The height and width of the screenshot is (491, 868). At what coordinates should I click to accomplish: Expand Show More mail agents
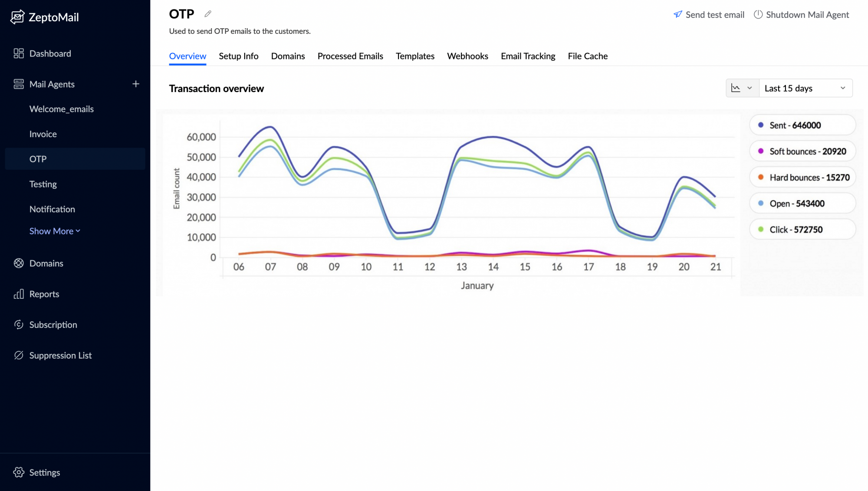[55, 231]
